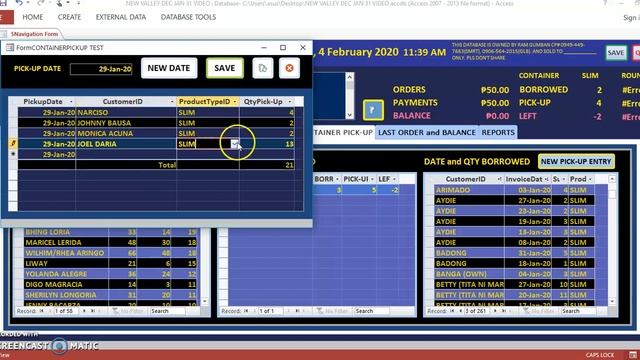
Task: Click the list box scroll down arrow near BALANCE
Action: (350, 115)
